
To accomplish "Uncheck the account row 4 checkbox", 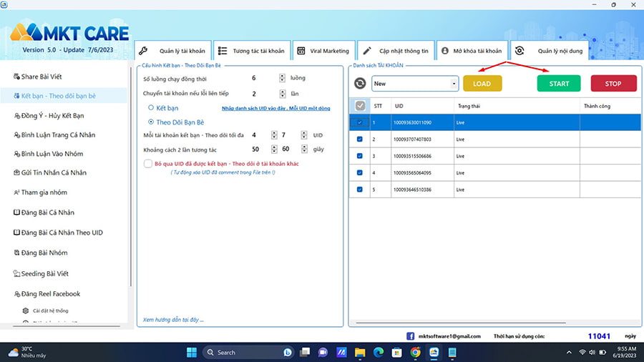I will pos(360,173).
